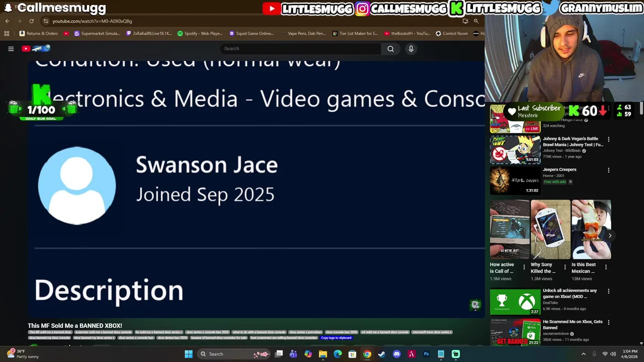
Task: Open Microsoft Edge from the taskbar
Action: pyautogui.click(x=338, y=354)
